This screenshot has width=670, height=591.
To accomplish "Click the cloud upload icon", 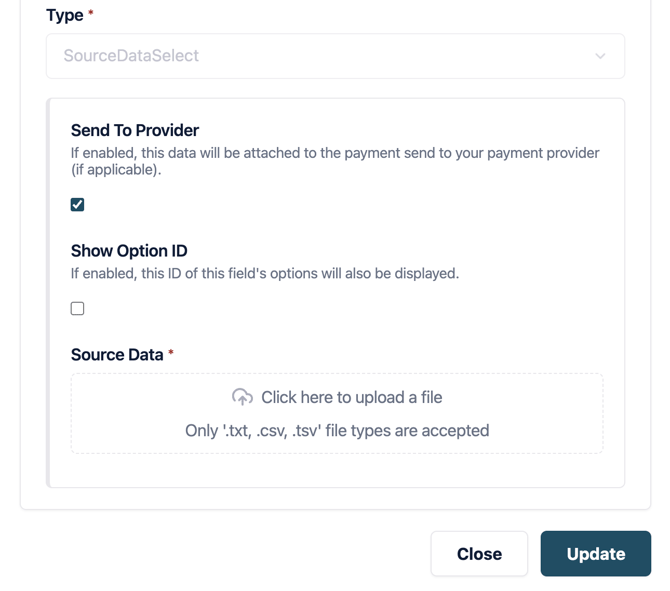I will click(242, 397).
